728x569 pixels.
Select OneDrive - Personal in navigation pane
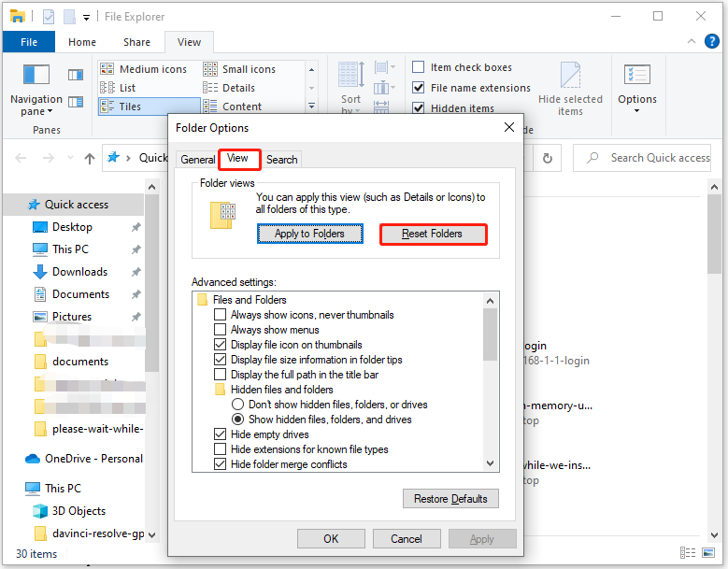click(83, 459)
